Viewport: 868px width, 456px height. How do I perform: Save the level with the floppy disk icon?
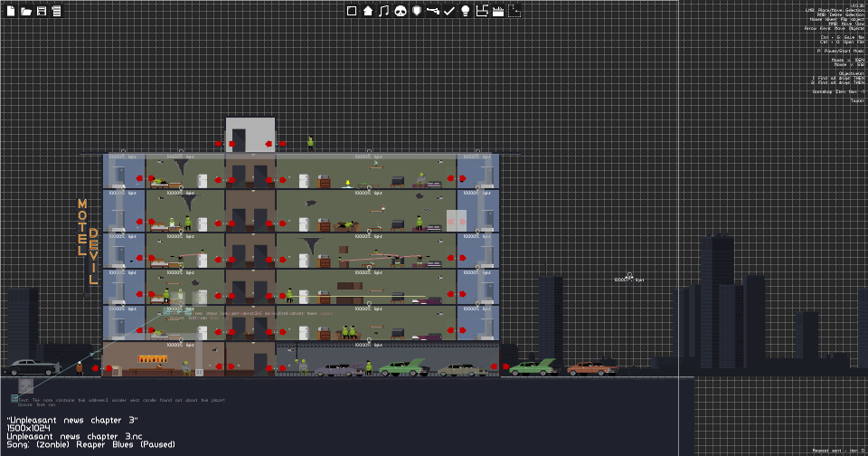pyautogui.click(x=42, y=11)
